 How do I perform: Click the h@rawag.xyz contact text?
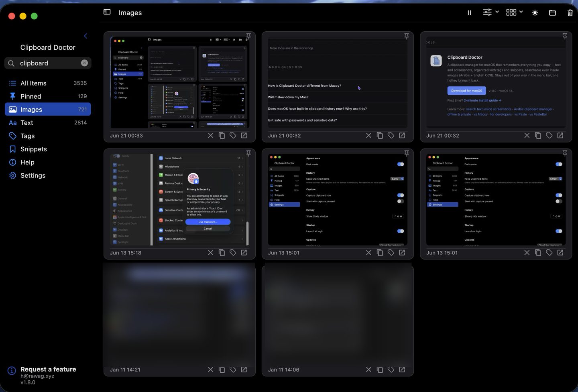(x=37, y=376)
